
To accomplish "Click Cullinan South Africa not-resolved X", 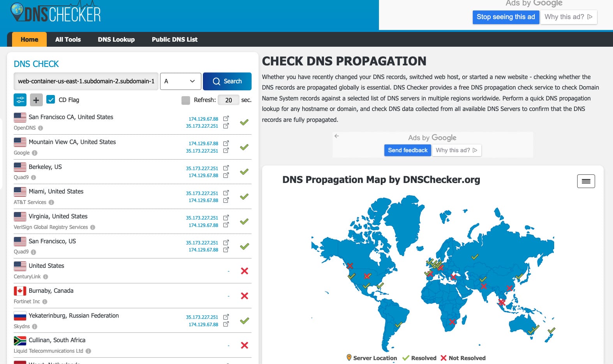I will (x=245, y=345).
